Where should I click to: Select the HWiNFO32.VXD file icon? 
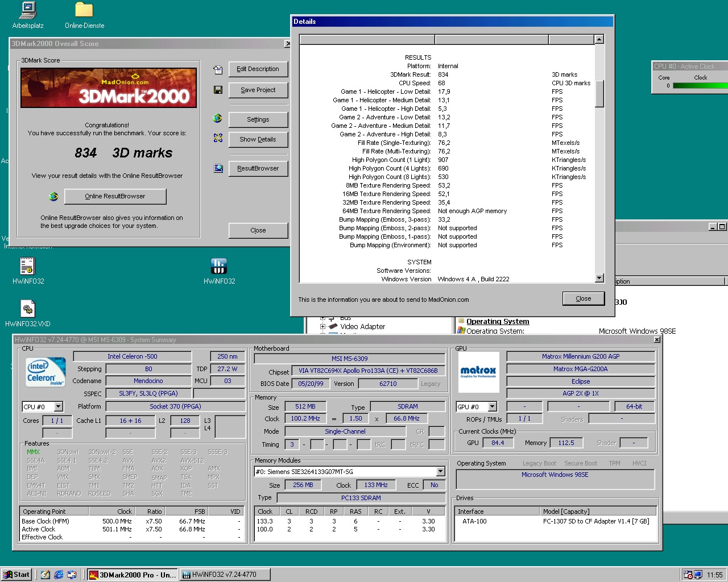(28, 309)
